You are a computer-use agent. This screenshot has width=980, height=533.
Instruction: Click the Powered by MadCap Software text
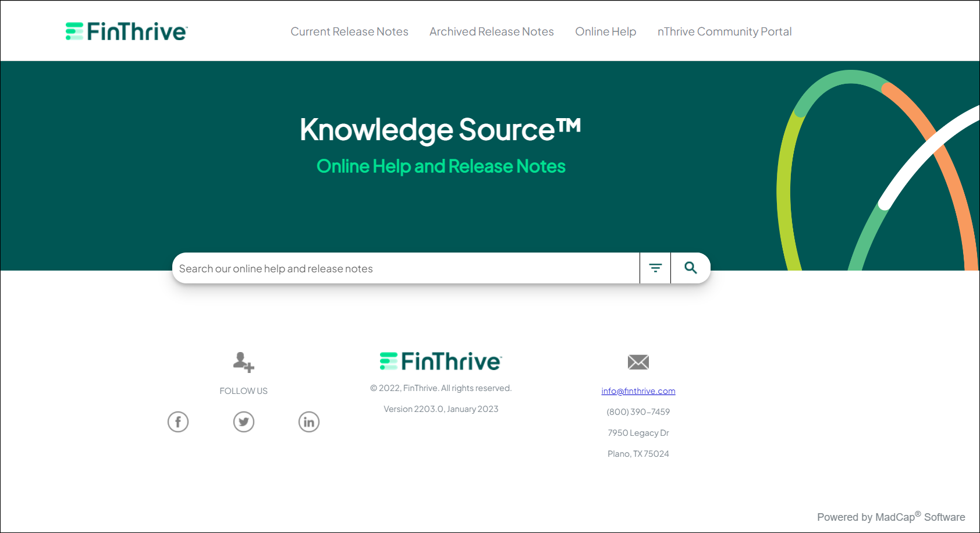(890, 517)
